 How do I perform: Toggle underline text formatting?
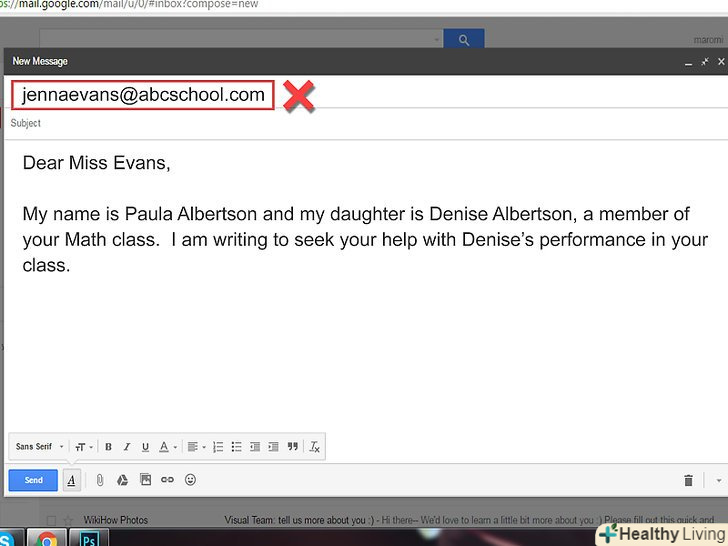(x=145, y=447)
